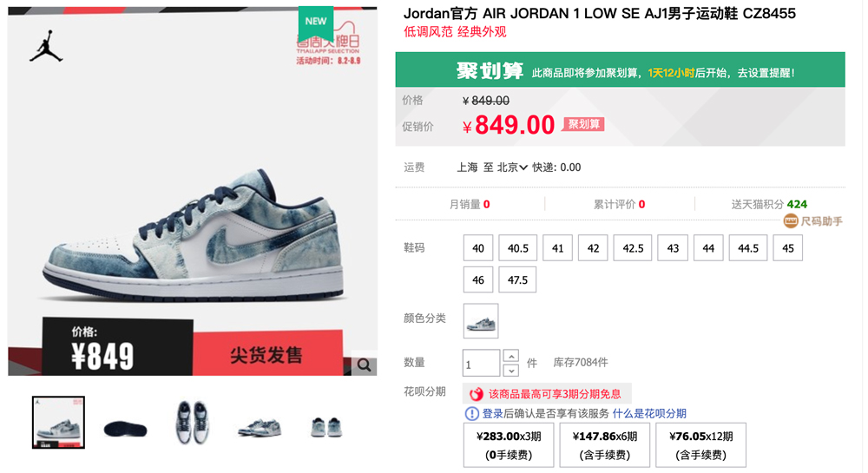Choose shoe size 40
The image size is (868, 473).
click(x=478, y=248)
